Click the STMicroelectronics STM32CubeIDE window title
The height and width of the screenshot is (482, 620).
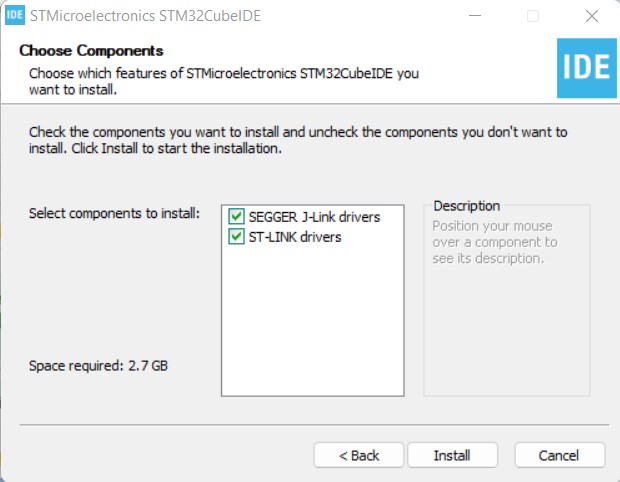(139, 16)
